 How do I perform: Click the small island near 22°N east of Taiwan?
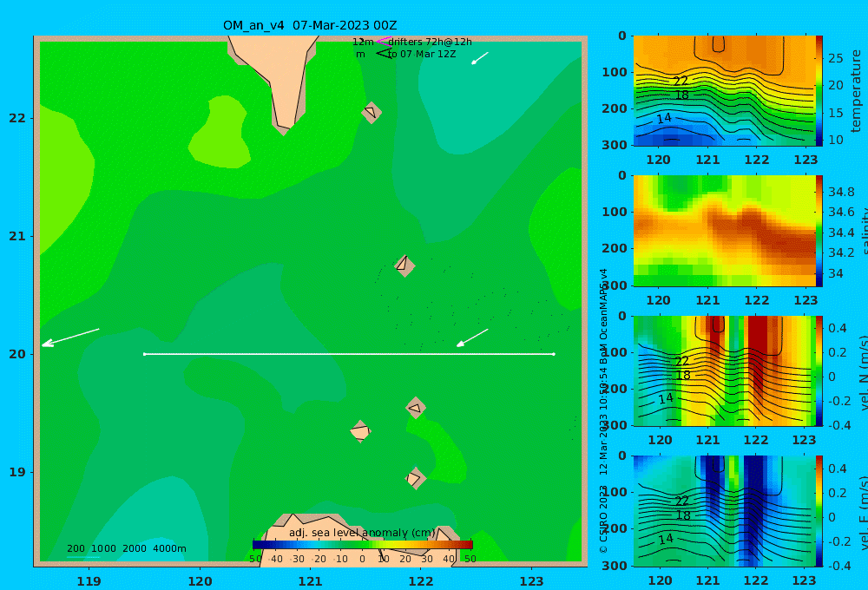[x=372, y=112]
